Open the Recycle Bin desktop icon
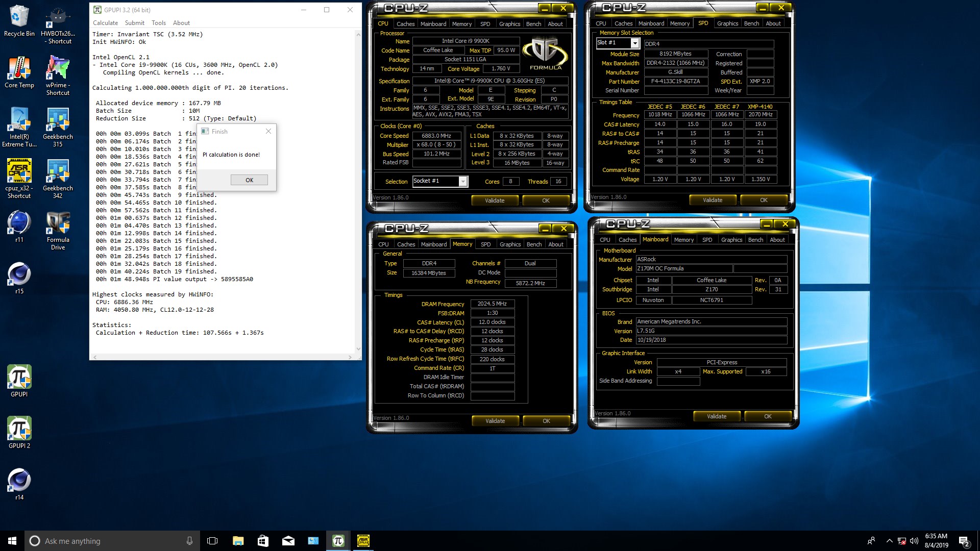 (x=19, y=20)
